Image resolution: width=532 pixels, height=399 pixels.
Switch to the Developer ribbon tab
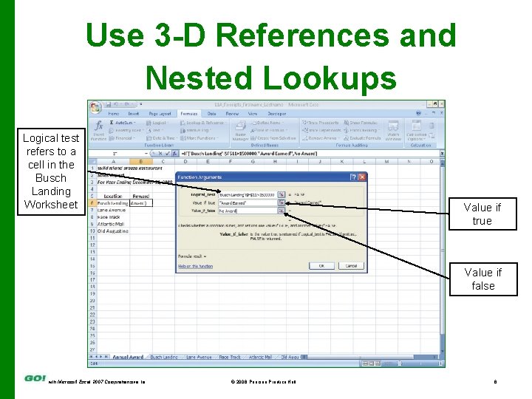pyautogui.click(x=277, y=114)
